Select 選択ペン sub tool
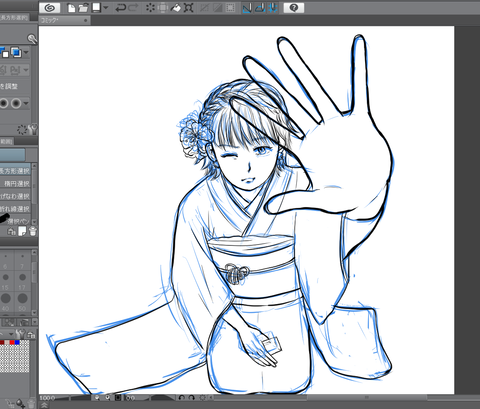This screenshot has height=409, width=480. (x=15, y=220)
